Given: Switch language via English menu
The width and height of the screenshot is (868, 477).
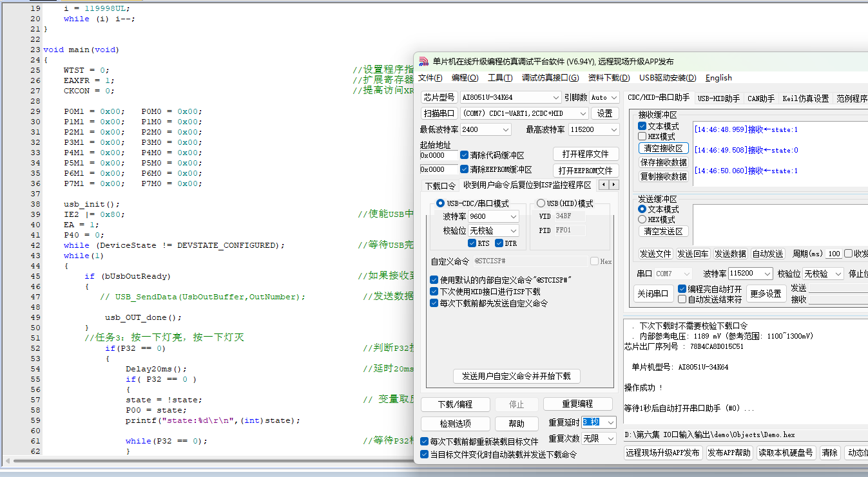Looking at the screenshot, I should 719,78.
